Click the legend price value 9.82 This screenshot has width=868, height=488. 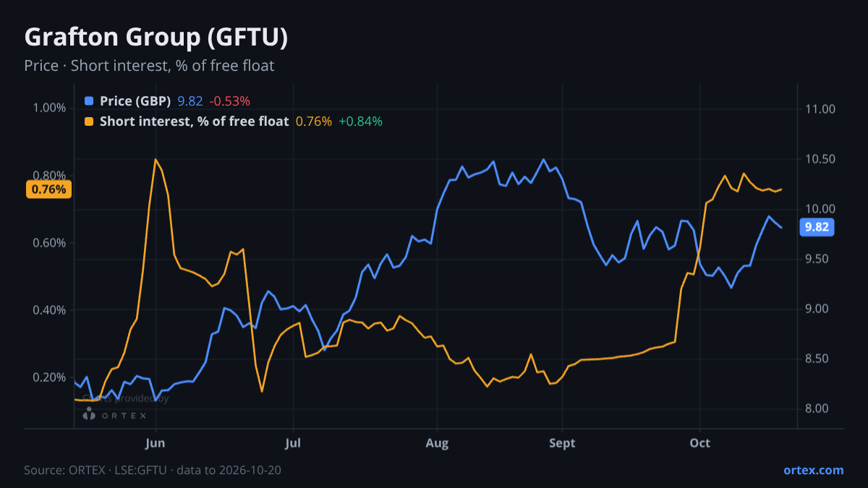click(x=190, y=101)
